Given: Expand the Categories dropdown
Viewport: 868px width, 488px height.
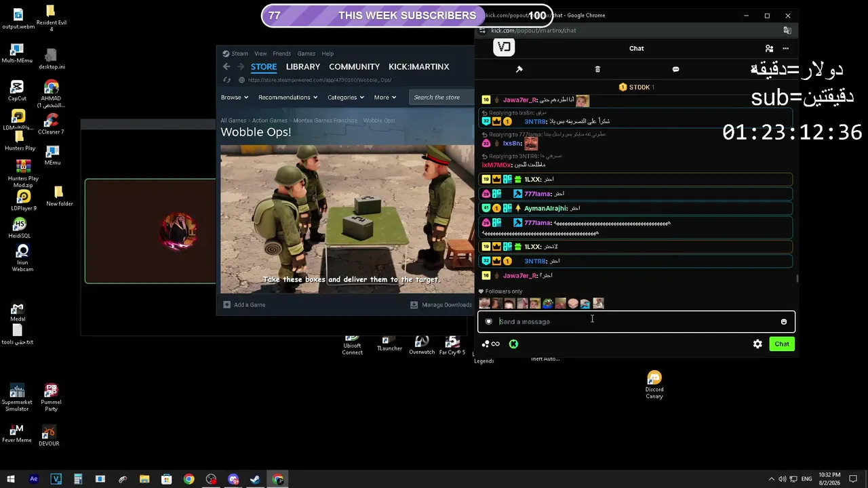Looking at the screenshot, I should (x=346, y=98).
